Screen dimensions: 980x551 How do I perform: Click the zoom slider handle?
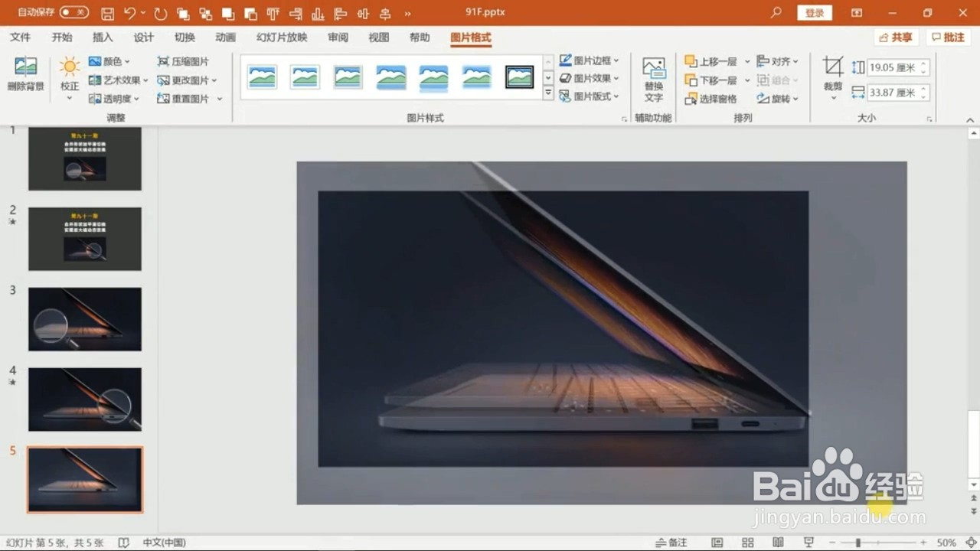pos(858,543)
